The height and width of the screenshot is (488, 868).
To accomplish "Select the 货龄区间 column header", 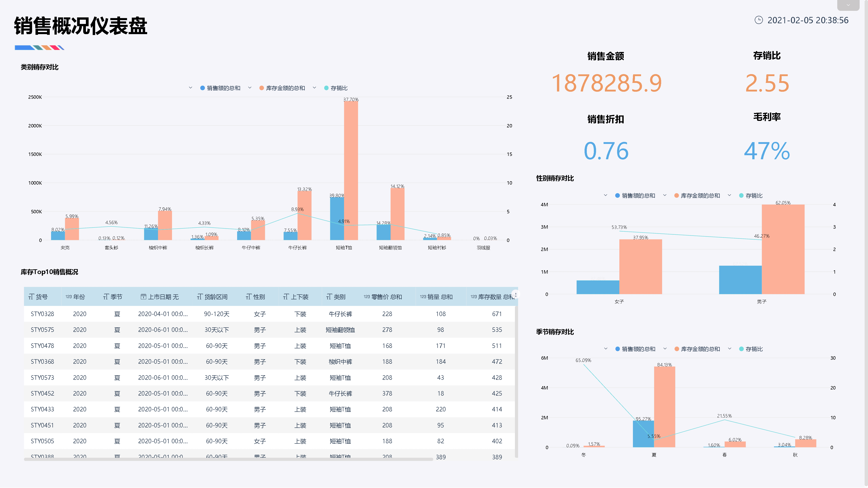I will pyautogui.click(x=212, y=297).
